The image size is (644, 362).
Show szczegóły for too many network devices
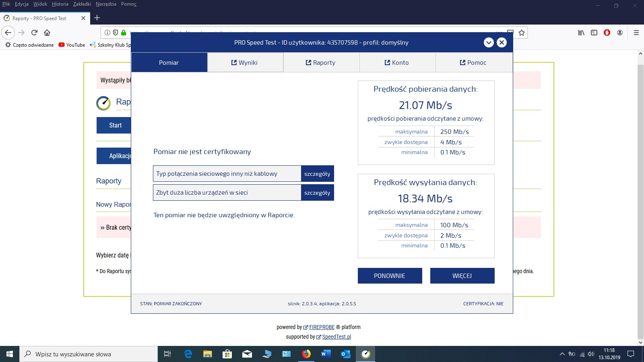317,193
